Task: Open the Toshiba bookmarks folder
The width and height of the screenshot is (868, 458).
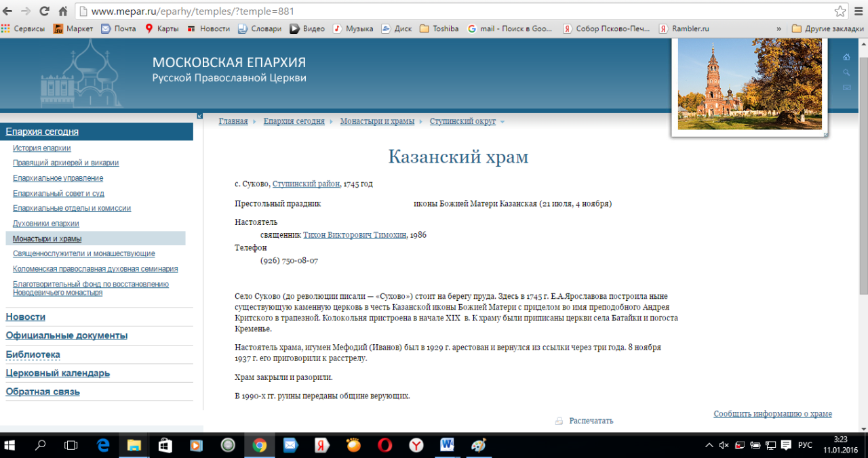Action: tap(439, 28)
